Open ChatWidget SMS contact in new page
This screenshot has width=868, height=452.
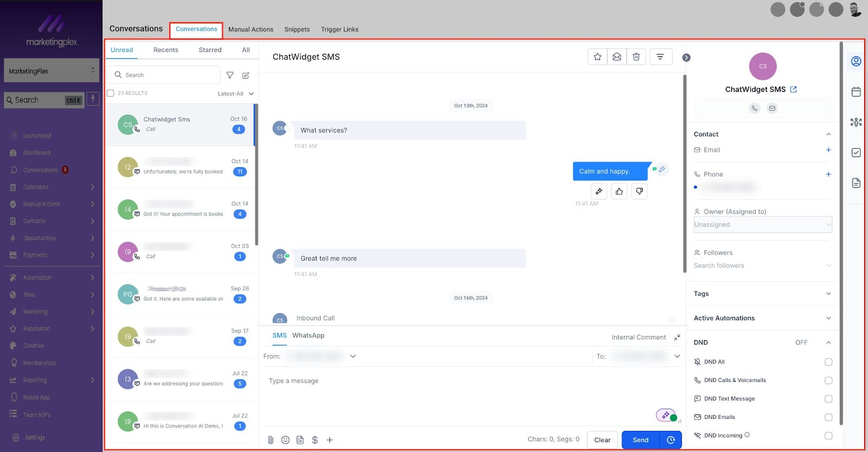(x=794, y=90)
